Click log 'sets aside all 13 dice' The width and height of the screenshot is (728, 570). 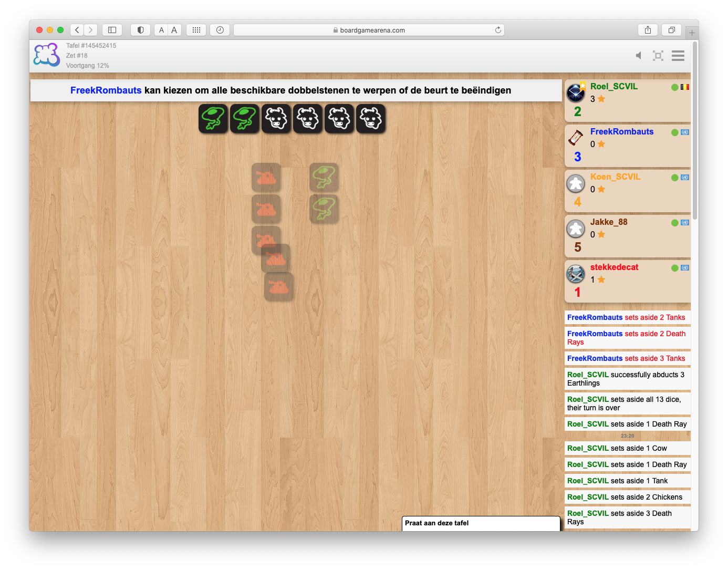tap(628, 403)
